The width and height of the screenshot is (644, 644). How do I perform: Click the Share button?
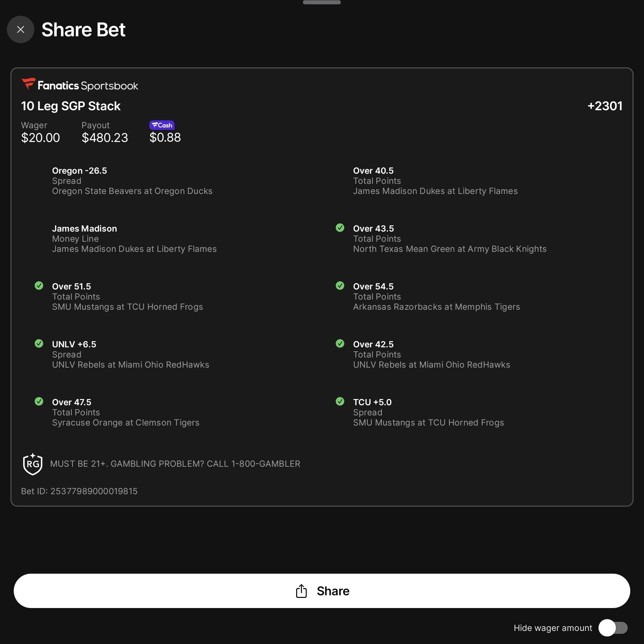tap(322, 591)
